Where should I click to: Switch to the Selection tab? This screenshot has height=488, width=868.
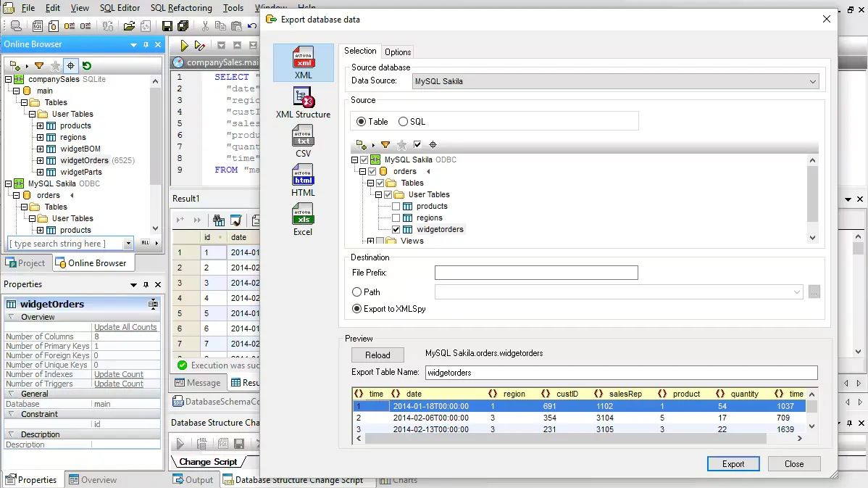tap(360, 51)
